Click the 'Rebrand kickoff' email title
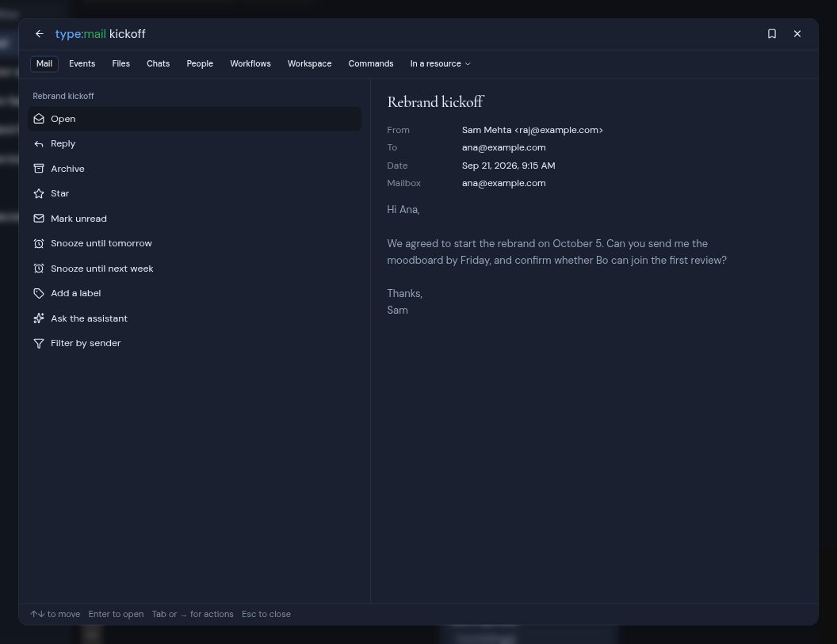 coord(436,102)
